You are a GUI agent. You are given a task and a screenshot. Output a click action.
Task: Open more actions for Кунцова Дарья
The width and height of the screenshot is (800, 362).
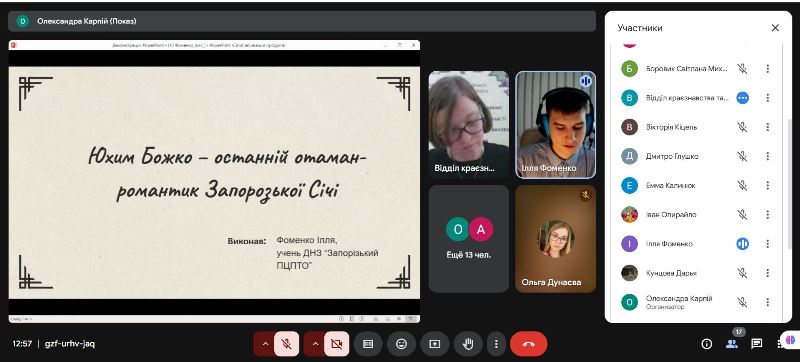767,273
